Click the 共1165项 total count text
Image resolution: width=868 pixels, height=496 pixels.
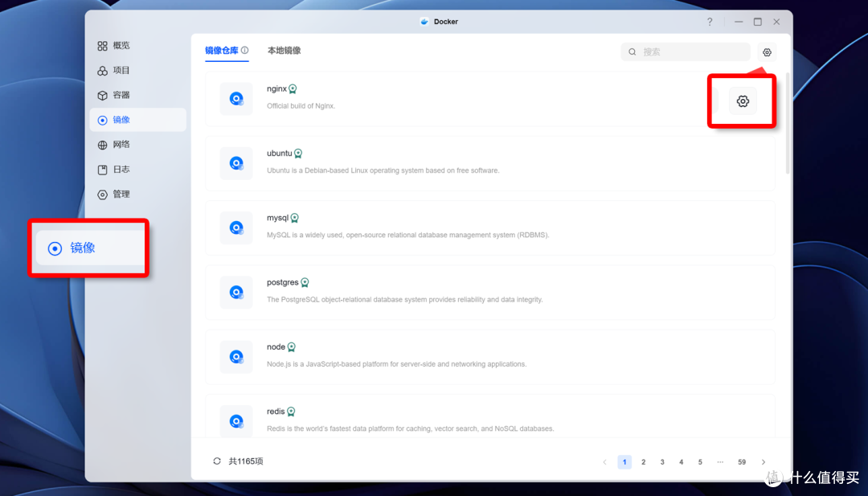coord(246,461)
